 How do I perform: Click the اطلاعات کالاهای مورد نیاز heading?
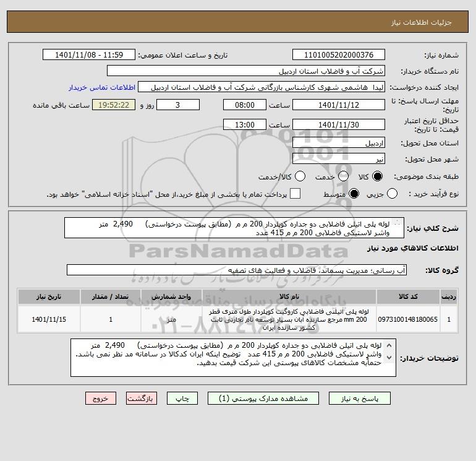point(412,248)
